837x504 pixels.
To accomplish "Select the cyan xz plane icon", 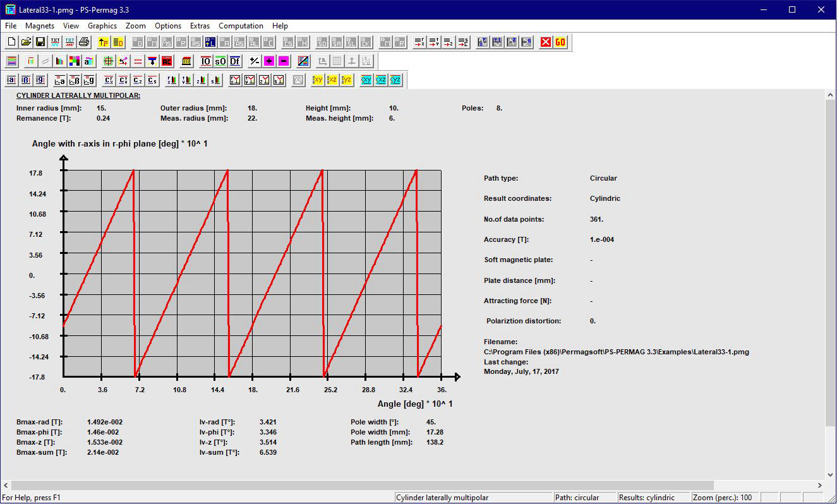I will click(381, 80).
